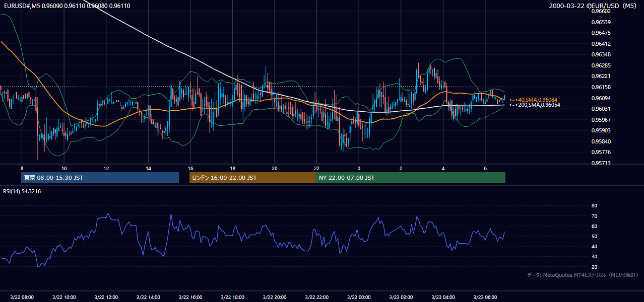Click price axis value 0.96158

click(601, 87)
